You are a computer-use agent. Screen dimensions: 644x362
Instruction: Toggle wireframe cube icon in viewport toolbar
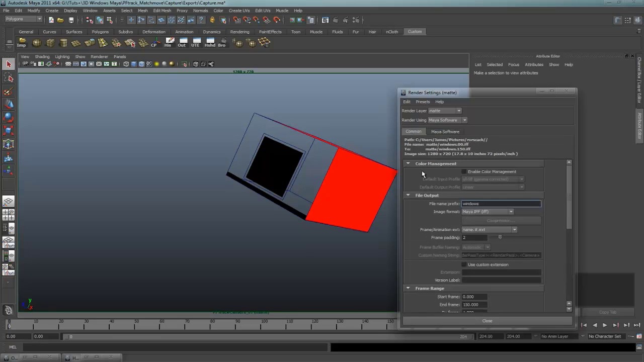coord(126,64)
